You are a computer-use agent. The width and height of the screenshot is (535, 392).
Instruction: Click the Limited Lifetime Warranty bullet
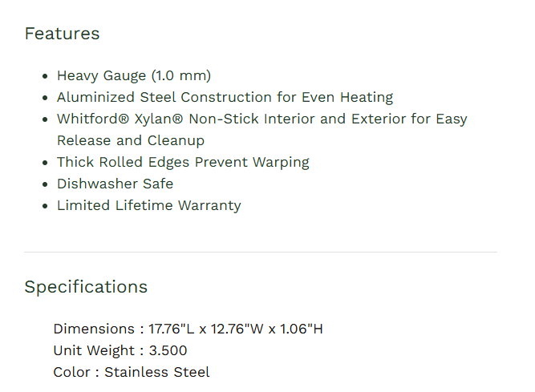pos(148,206)
